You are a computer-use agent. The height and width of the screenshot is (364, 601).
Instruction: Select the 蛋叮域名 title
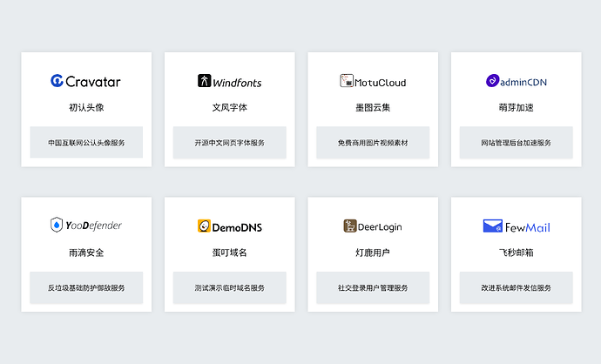tap(230, 253)
